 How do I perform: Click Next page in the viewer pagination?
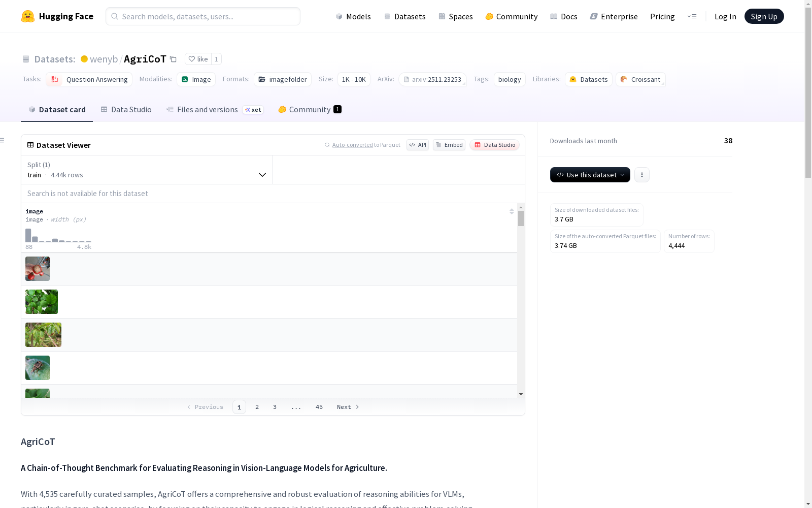(348, 407)
